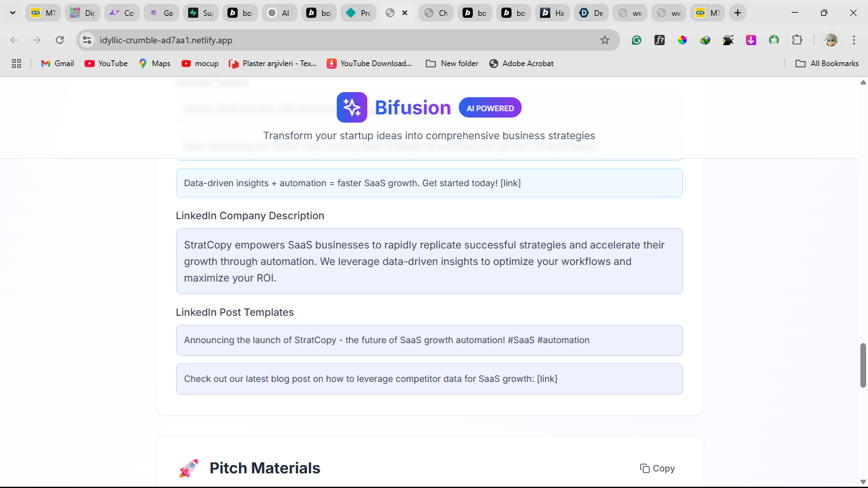Screen dimensions: 868x488
Task: Click the Bifusion sparkle logo icon
Action: tap(352, 107)
